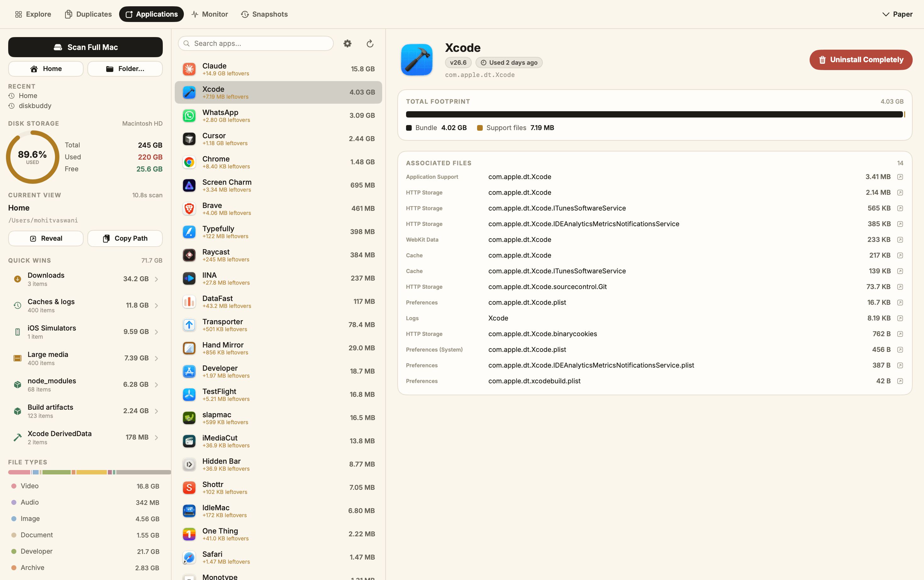Reveal com.apple.dt.Xcode.binarycookies file
The width and height of the screenshot is (924, 580).
(900, 334)
